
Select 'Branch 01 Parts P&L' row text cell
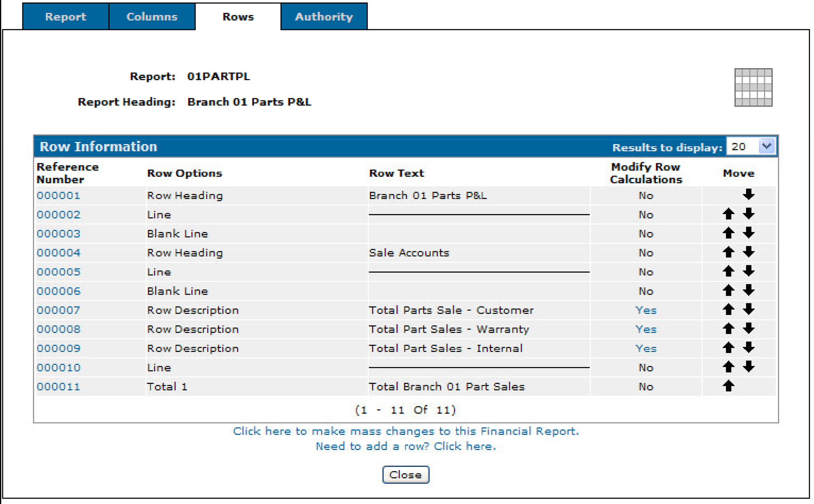coord(479,195)
